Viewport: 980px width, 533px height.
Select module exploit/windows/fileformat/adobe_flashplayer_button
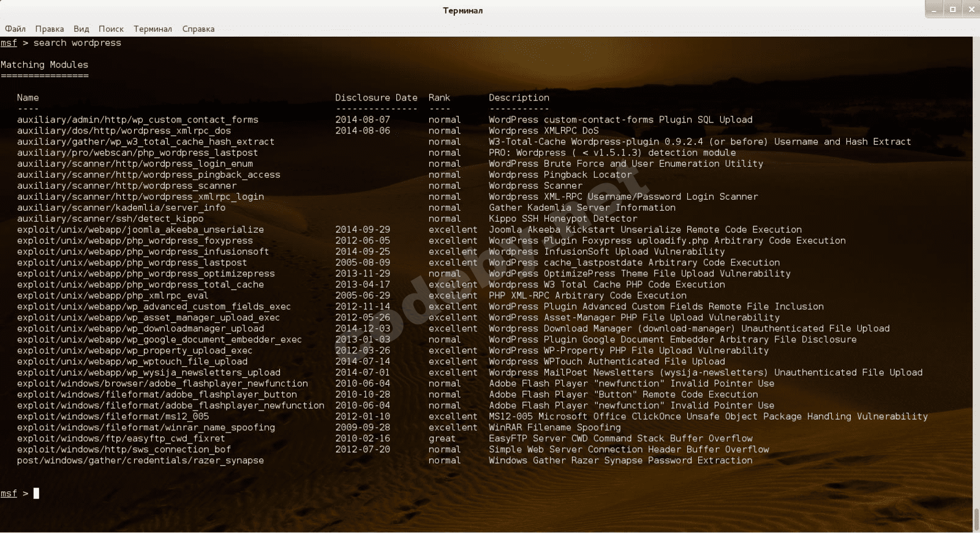157,396
